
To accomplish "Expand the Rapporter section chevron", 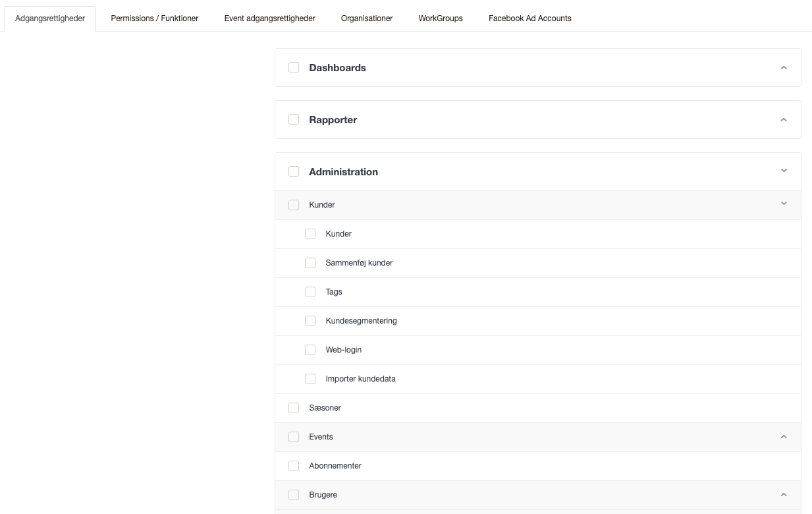I will pyautogui.click(x=783, y=119).
